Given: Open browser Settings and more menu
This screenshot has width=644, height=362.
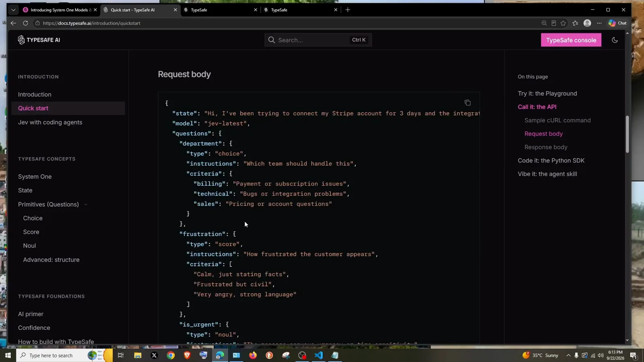Looking at the screenshot, I should (x=599, y=23).
